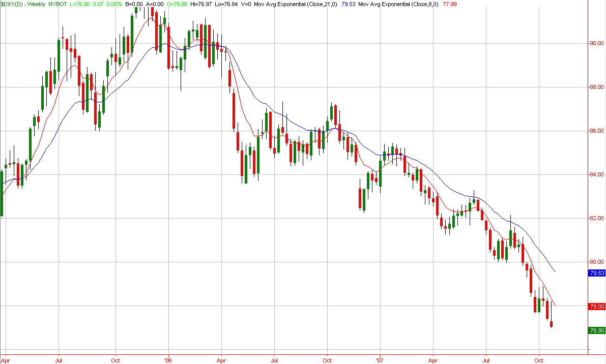606x364 pixels.
Task: Click the L=76.90 last price value
Action: [x=79, y=4]
